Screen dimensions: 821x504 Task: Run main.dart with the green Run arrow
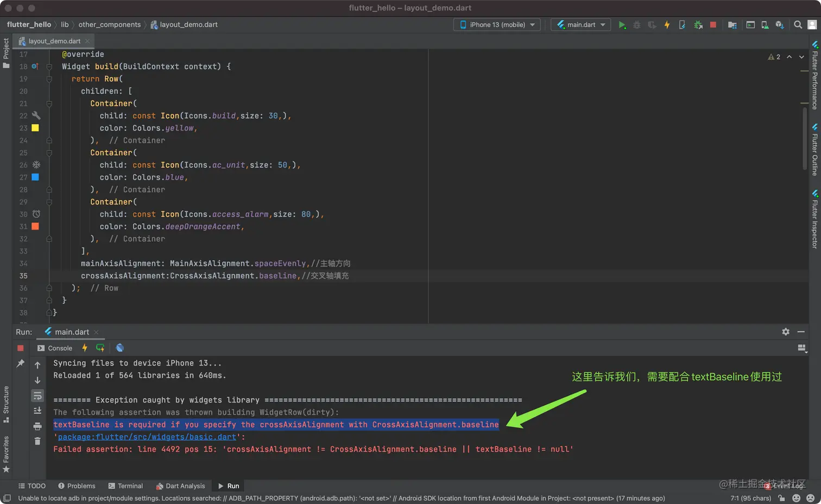tap(622, 25)
